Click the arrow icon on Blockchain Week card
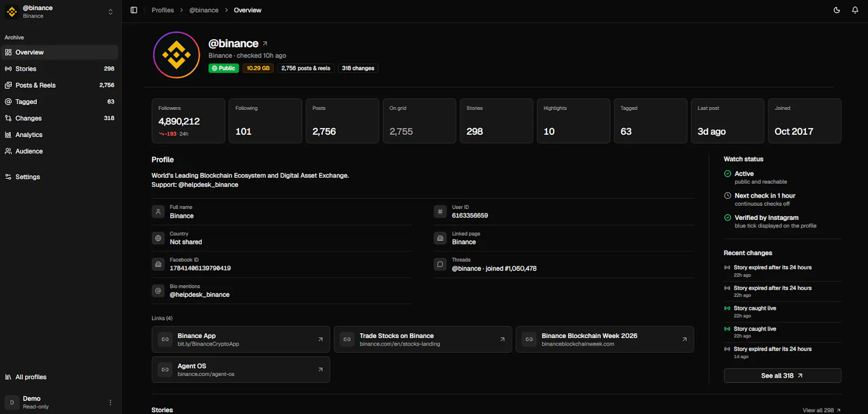 tap(684, 340)
